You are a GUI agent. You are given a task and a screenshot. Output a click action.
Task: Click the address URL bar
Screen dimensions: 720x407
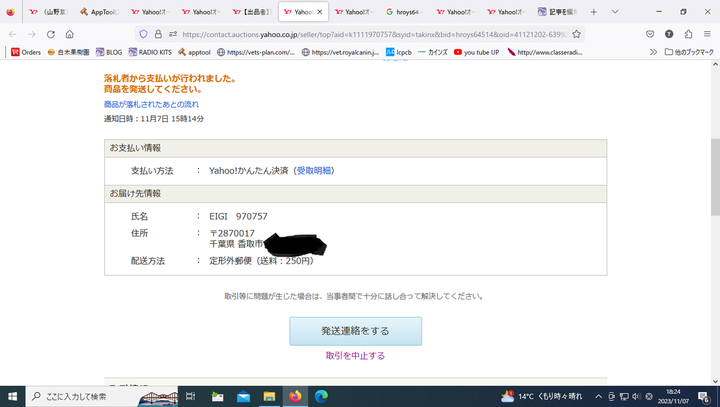[370, 34]
